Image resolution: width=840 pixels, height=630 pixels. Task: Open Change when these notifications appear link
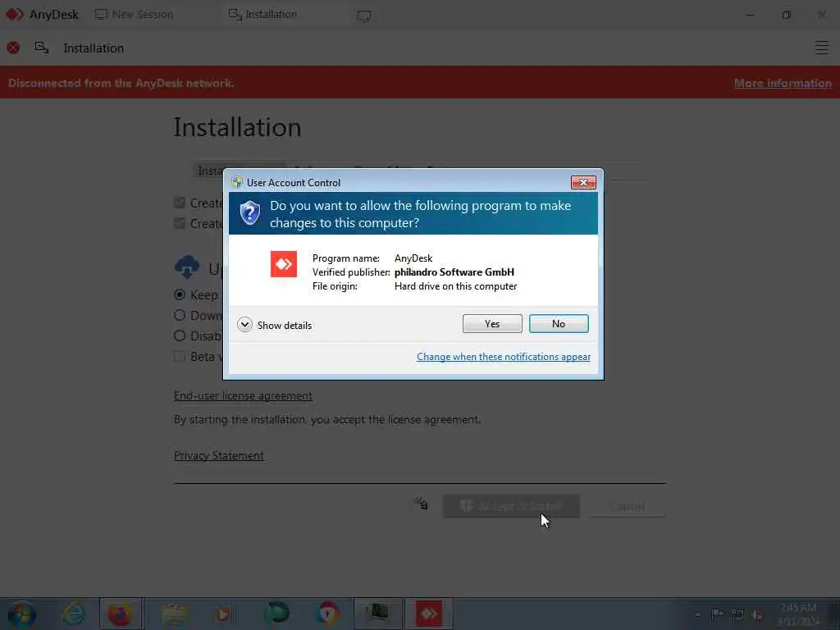[x=504, y=357]
